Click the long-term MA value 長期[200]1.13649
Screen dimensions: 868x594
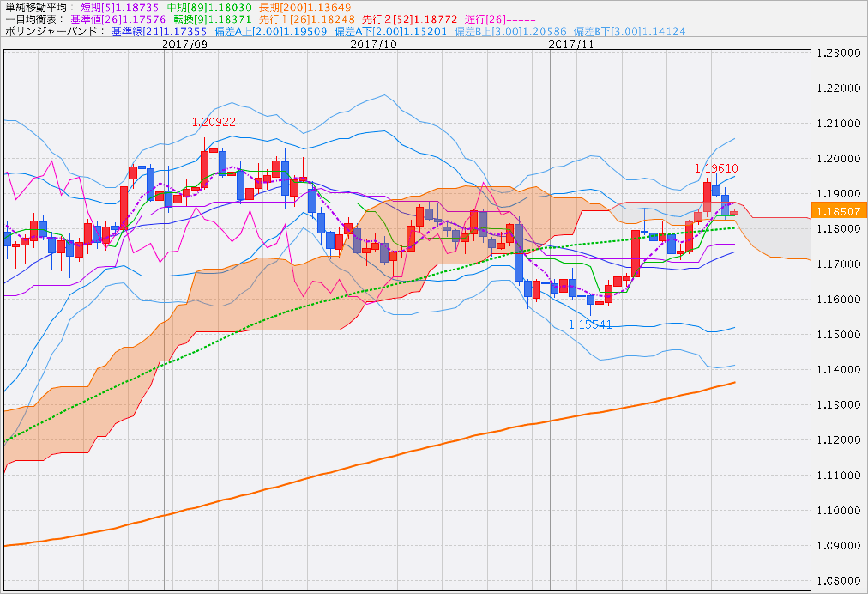tap(305, 7)
